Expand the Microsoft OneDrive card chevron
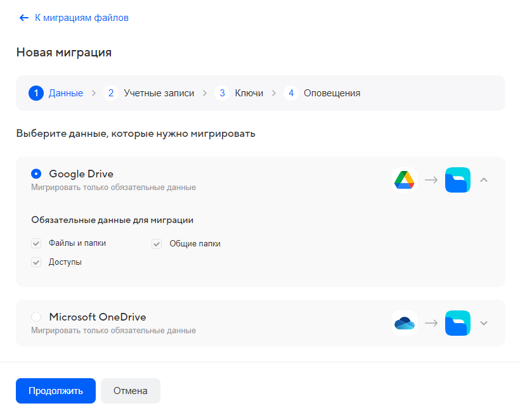520x420 pixels. [484, 322]
